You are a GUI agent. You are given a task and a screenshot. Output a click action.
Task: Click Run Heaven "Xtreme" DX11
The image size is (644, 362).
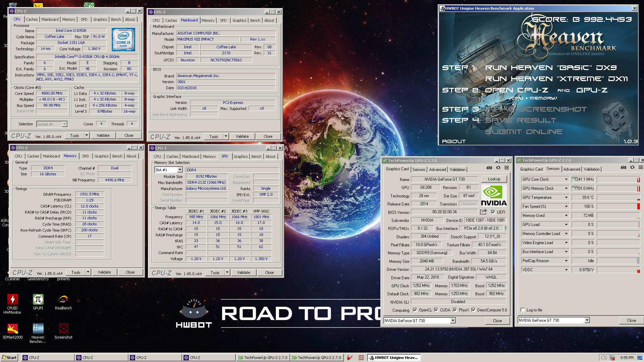pyautogui.click(x=556, y=79)
